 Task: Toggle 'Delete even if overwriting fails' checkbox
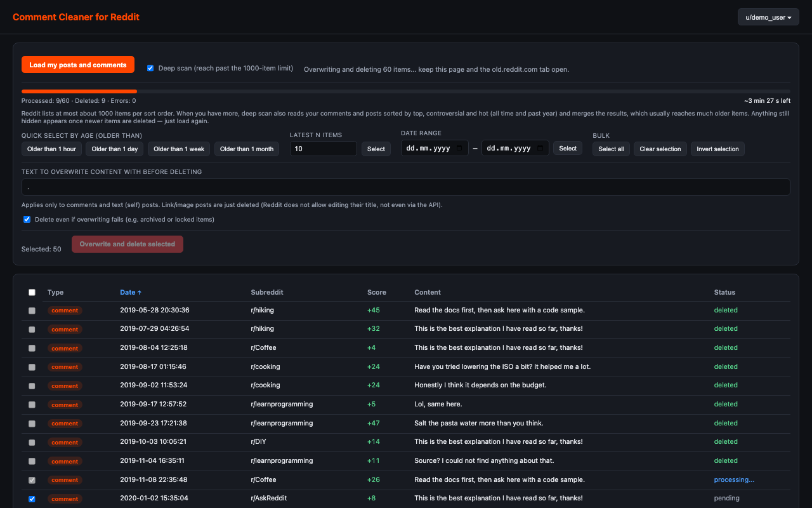[x=27, y=220]
